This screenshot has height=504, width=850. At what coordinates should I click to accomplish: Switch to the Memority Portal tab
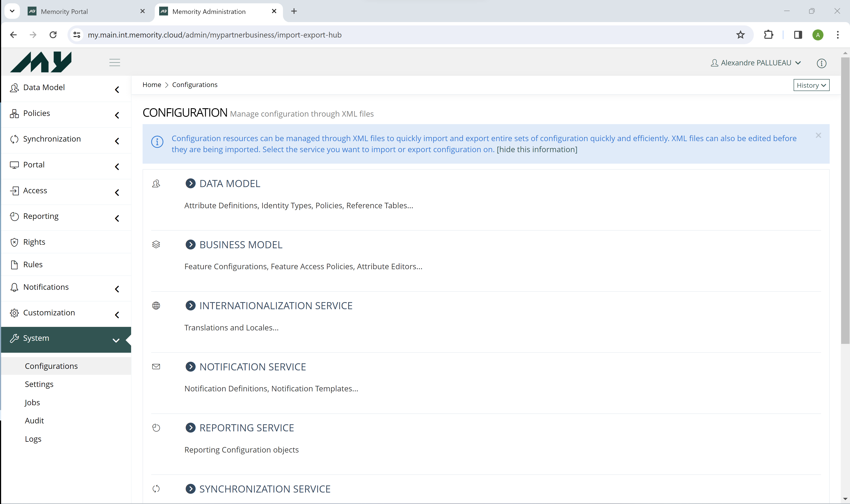64,11
